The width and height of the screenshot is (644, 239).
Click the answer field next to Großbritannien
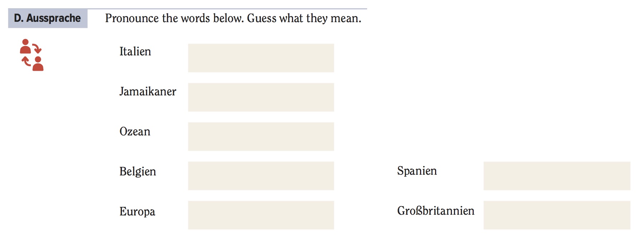pyautogui.click(x=557, y=215)
